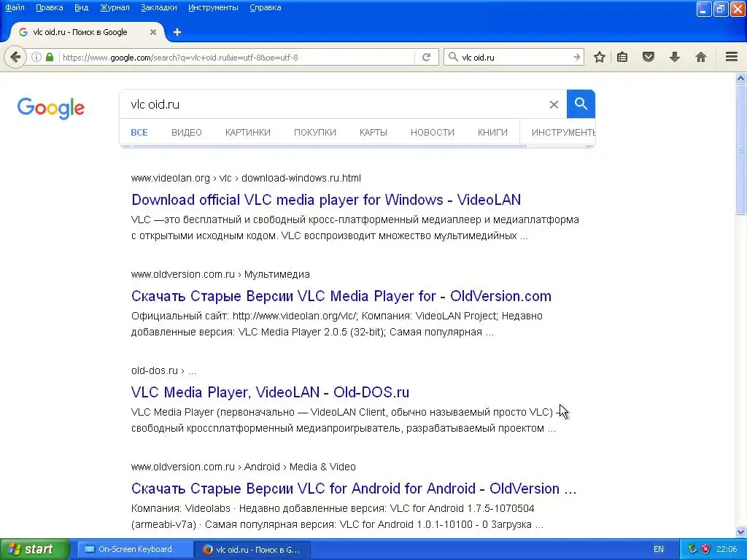The image size is (747, 560).
Task: Open 'Скачать Старые Версии VLC for Android' result
Action: pos(354,488)
